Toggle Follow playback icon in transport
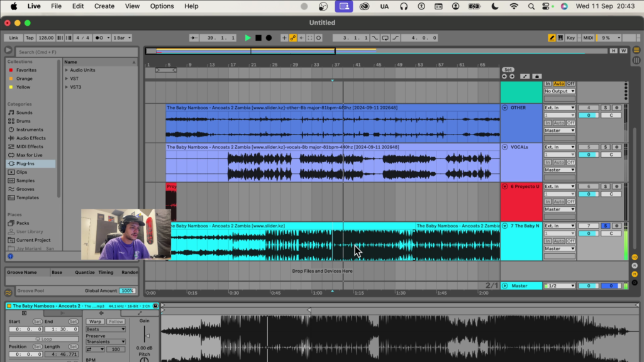Image resolution: width=644 pixels, height=362 pixels. coord(194,38)
